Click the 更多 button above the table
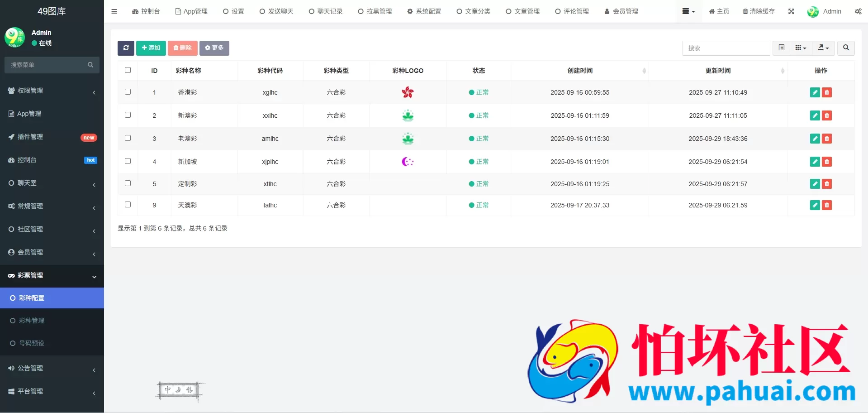 pyautogui.click(x=214, y=48)
